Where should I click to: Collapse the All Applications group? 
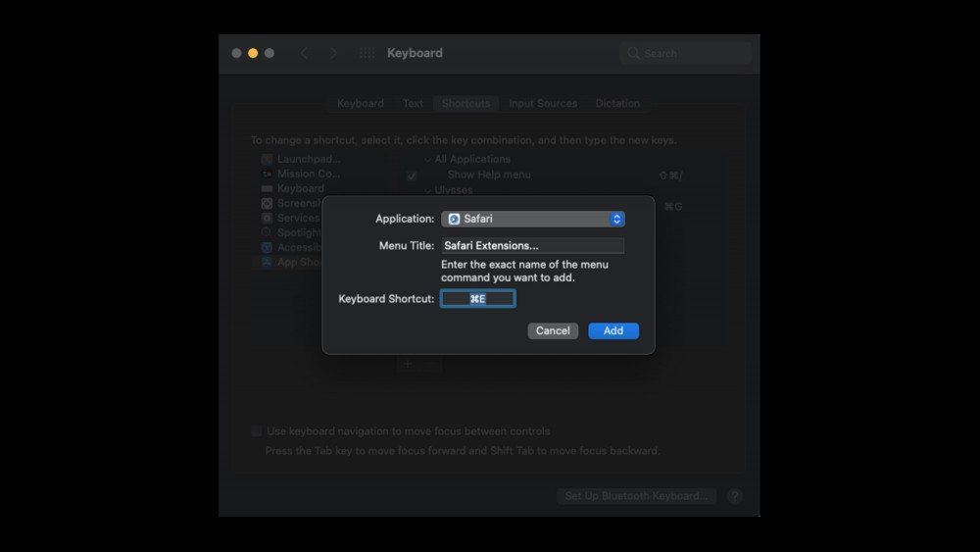pyautogui.click(x=427, y=160)
